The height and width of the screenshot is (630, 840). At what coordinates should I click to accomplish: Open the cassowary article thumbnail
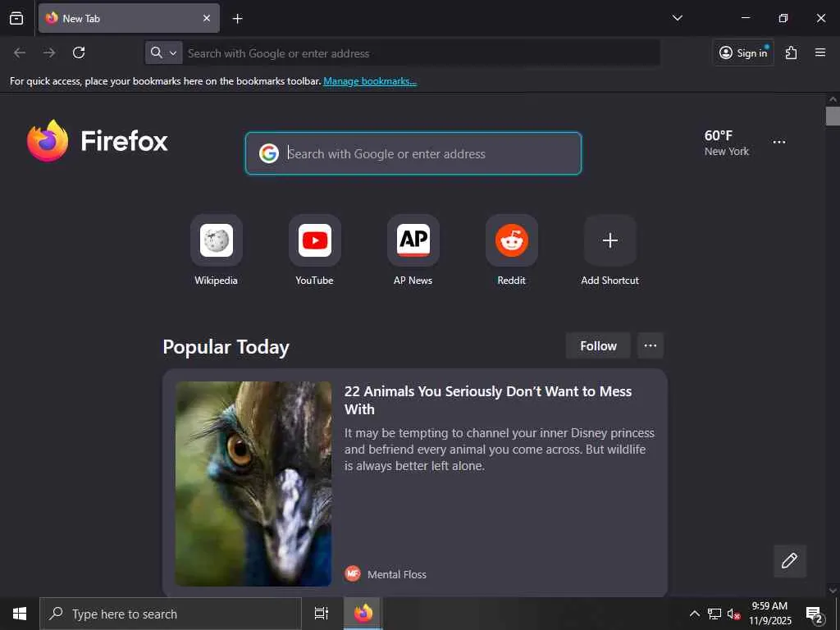pos(253,483)
